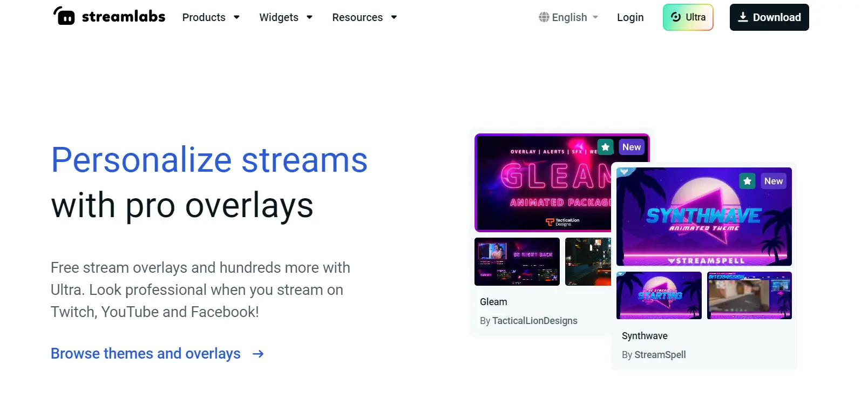Follow Browse themes and overlays link
868x411 pixels.
(x=157, y=353)
